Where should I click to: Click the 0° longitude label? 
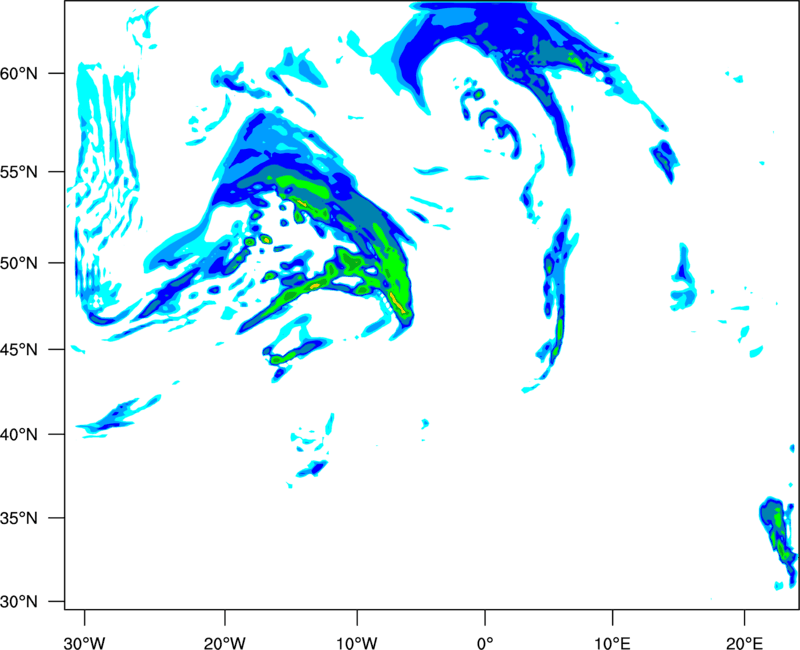pos(485,643)
